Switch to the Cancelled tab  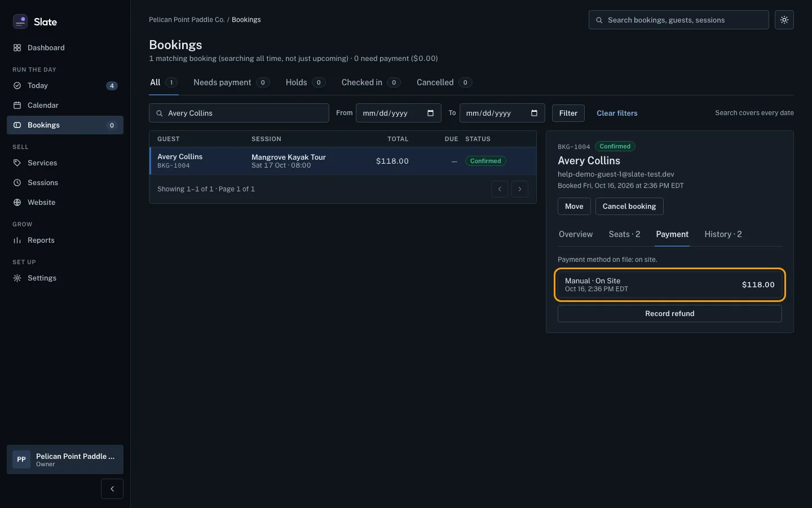[444, 82]
